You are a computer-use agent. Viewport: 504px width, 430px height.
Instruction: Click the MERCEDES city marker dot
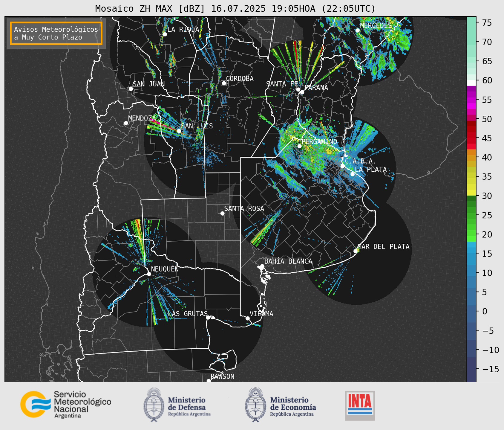click(x=357, y=30)
